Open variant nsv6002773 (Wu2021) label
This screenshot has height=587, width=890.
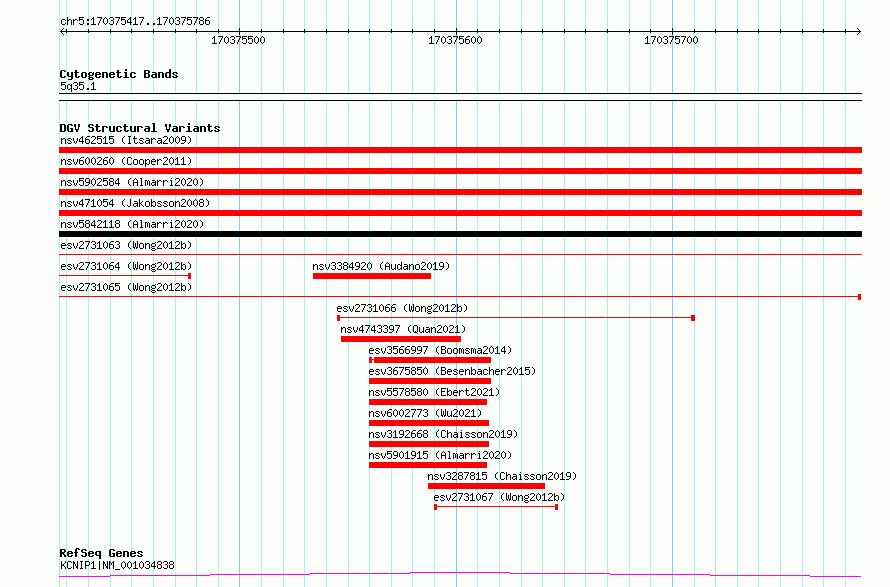pos(425,413)
